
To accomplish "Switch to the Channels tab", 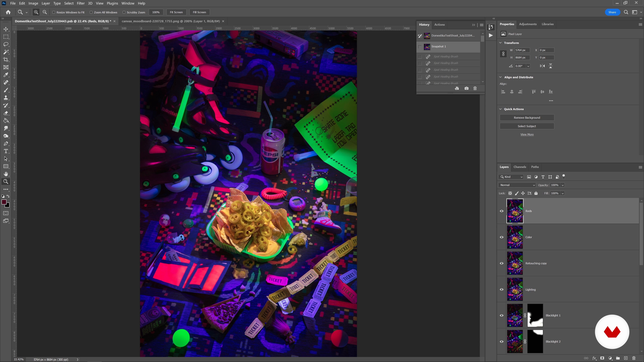I will [x=520, y=167].
